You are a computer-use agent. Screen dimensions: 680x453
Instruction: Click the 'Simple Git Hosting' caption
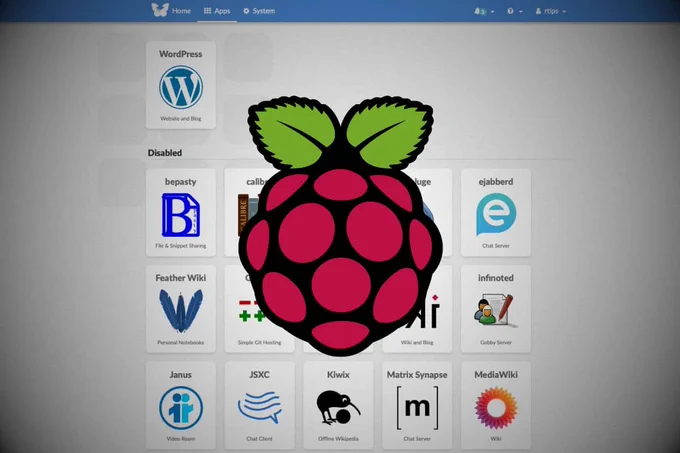259,342
